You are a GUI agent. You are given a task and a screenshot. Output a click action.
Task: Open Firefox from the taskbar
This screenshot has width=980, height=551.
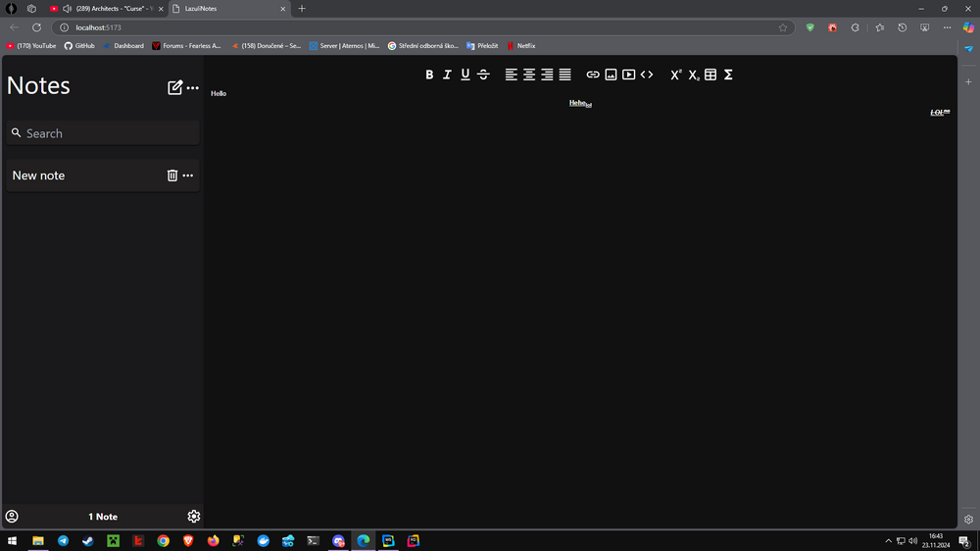tap(213, 541)
